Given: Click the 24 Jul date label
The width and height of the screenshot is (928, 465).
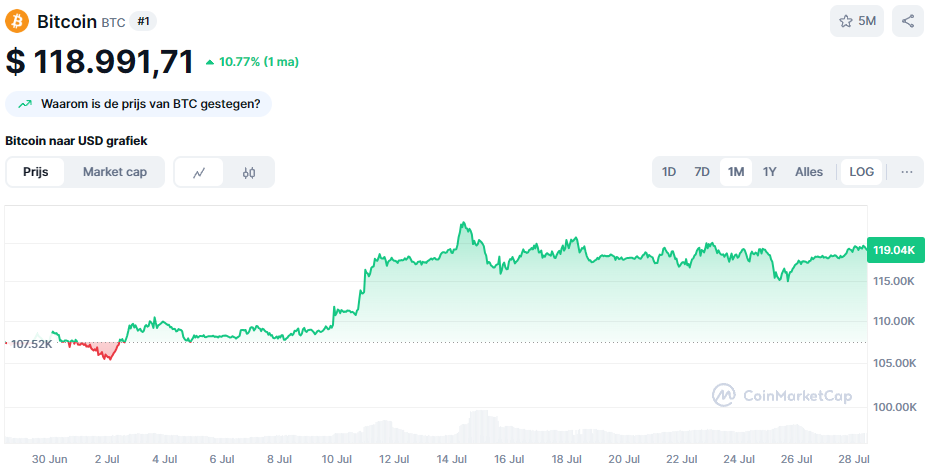Looking at the screenshot, I should [739, 459].
